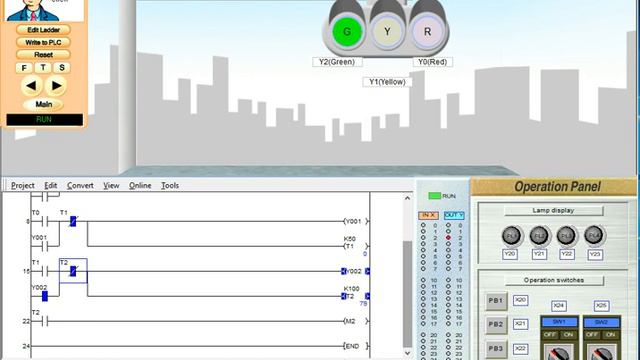Click the X24 label above SW1

tap(559, 306)
